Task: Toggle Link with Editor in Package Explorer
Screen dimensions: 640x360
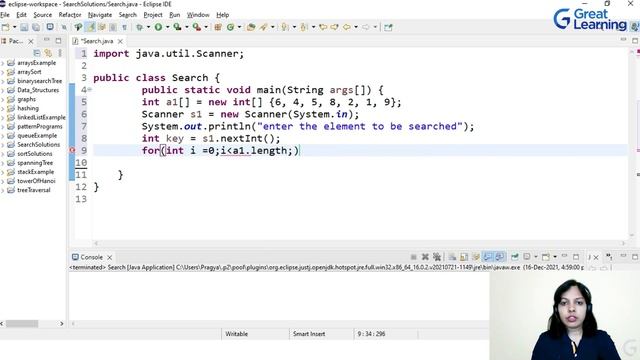Action: 48,53
